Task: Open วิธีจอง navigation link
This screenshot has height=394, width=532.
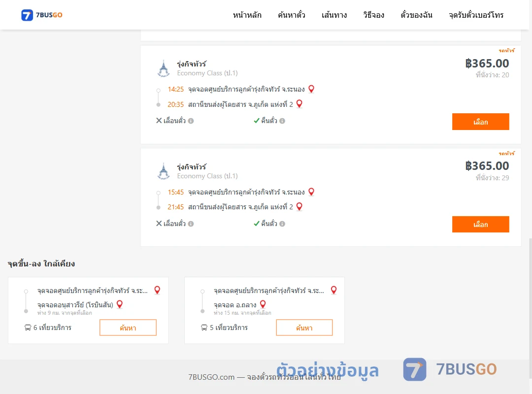Action: point(373,15)
